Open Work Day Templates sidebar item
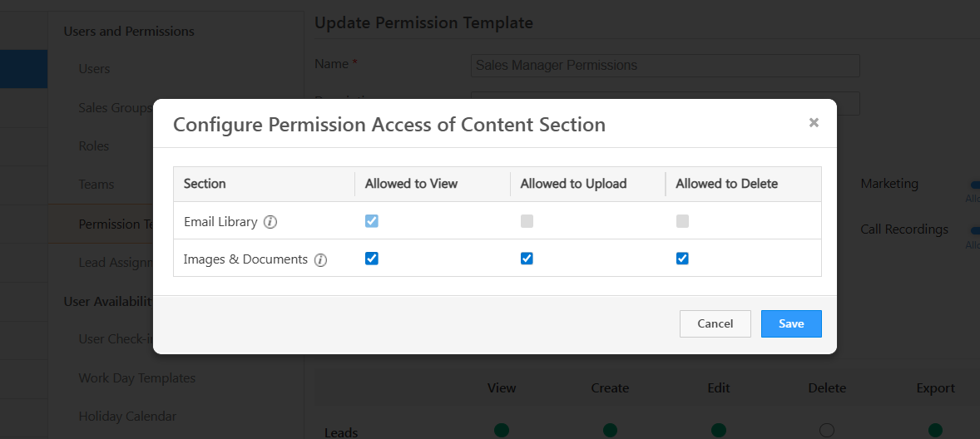Screen dimensions: 980x439 137,377
